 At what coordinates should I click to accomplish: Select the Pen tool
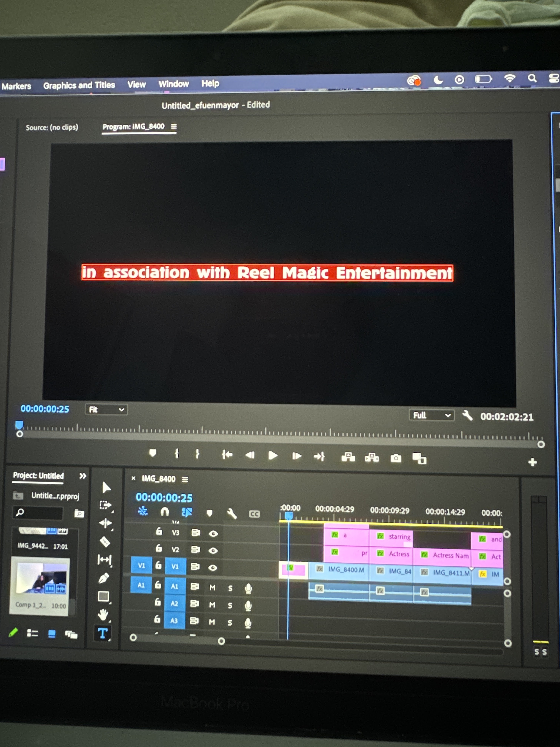[x=104, y=578]
